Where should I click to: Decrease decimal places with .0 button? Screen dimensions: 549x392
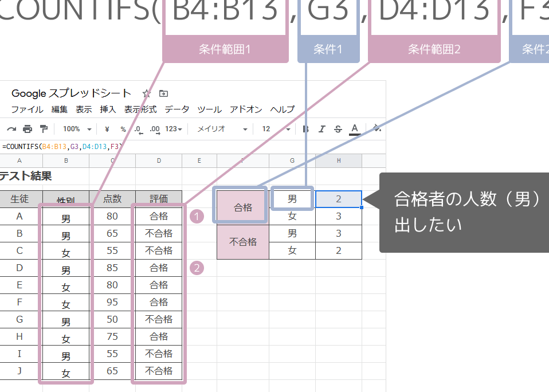(x=138, y=130)
